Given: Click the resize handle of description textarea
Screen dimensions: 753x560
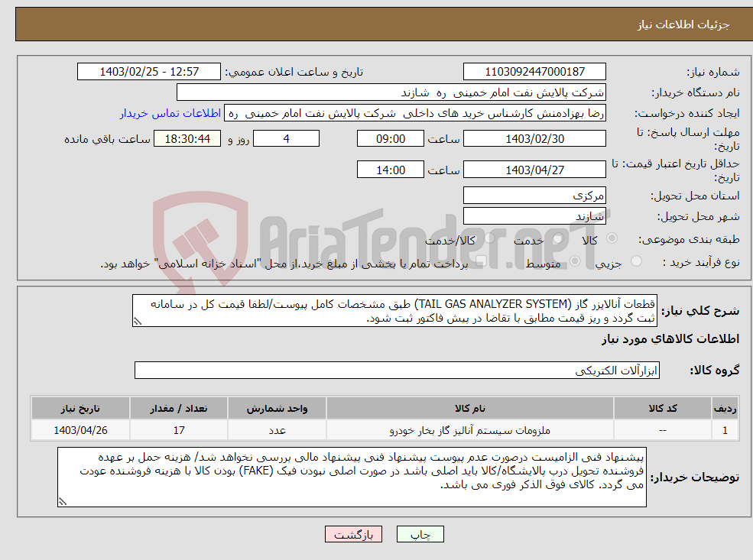Looking at the screenshot, I should pos(138,322).
